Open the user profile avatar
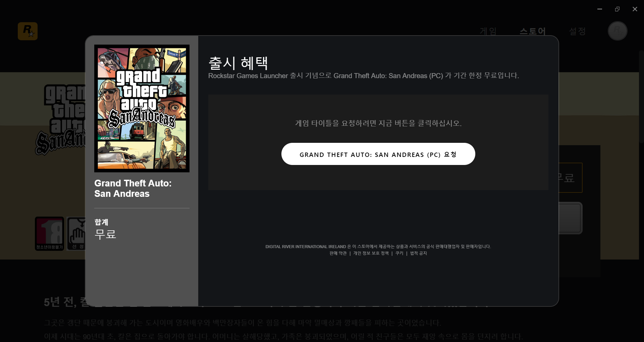This screenshot has width=644, height=342. pos(618,31)
